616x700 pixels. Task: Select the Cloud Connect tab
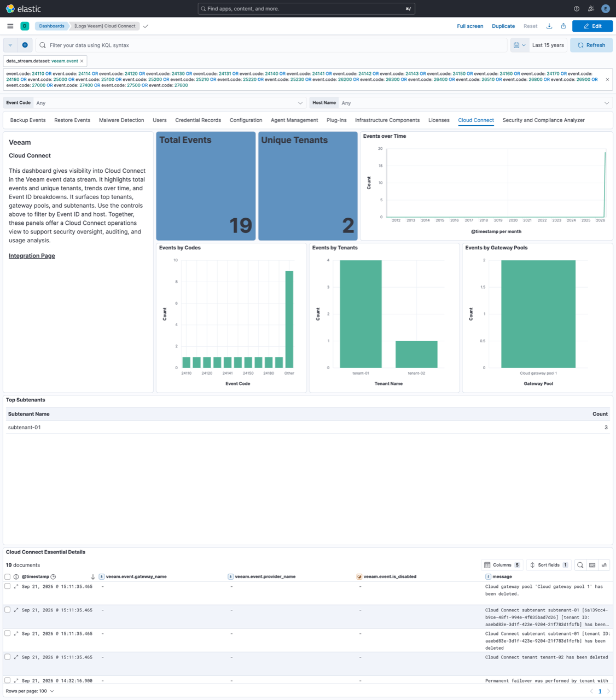click(x=476, y=120)
